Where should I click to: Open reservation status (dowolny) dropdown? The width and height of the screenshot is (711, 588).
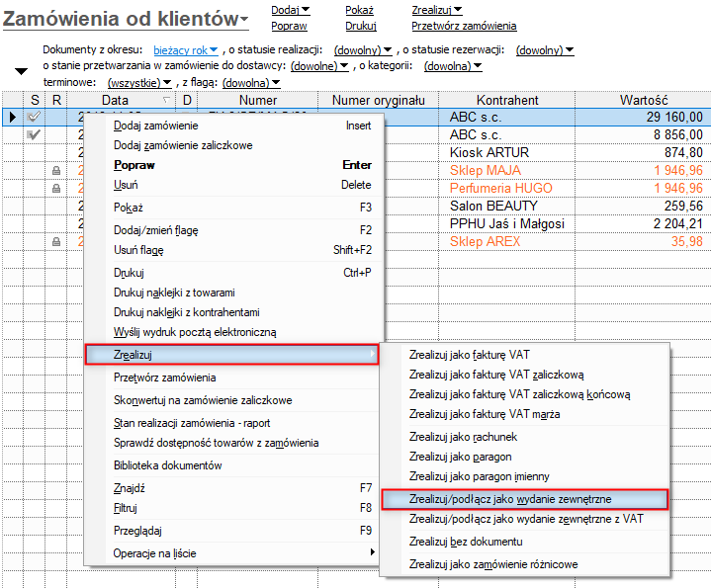point(545,50)
